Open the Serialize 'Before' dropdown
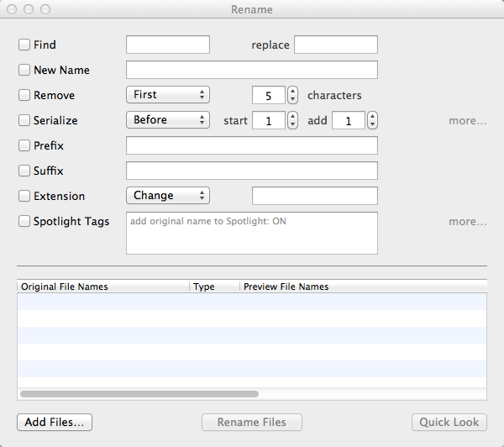Screen dimensions: 504x447 (x=167, y=120)
